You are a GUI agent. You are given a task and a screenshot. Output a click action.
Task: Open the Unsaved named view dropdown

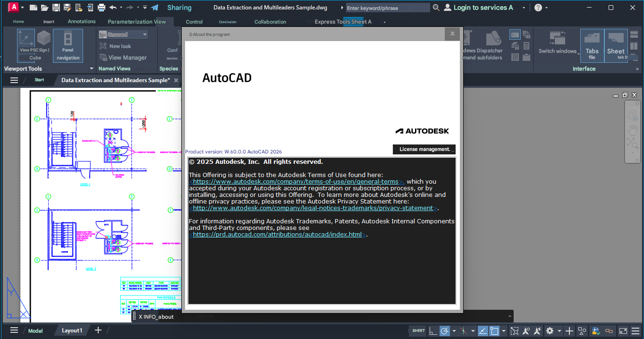tap(145, 34)
